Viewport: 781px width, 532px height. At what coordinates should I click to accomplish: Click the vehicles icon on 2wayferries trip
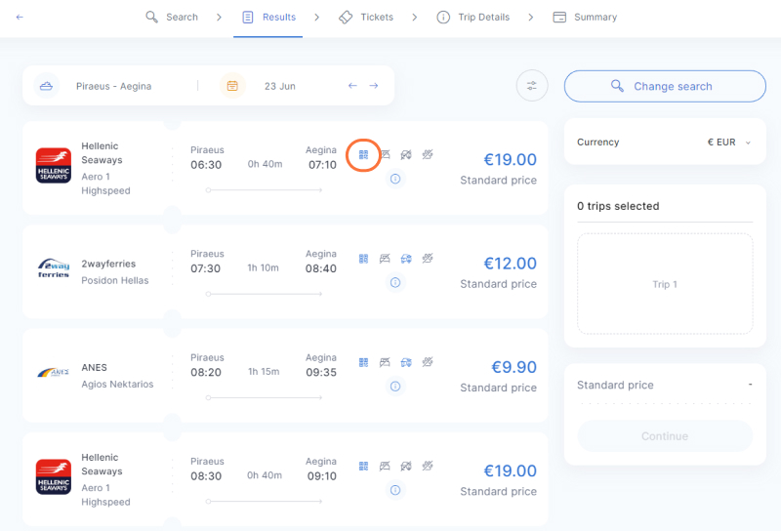406,259
